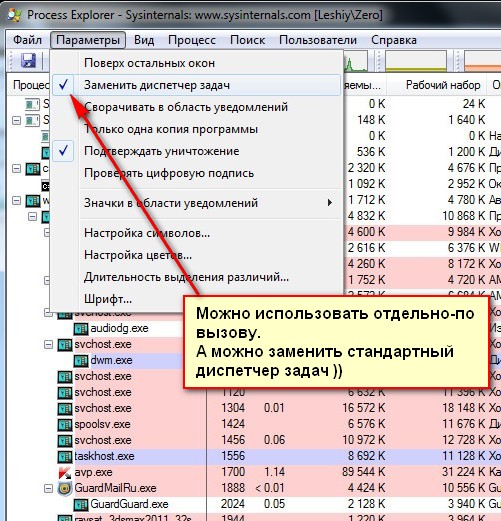The width and height of the screenshot is (501, 521).
Task: Open the yellow commit history graph
Action: tap(416, 61)
